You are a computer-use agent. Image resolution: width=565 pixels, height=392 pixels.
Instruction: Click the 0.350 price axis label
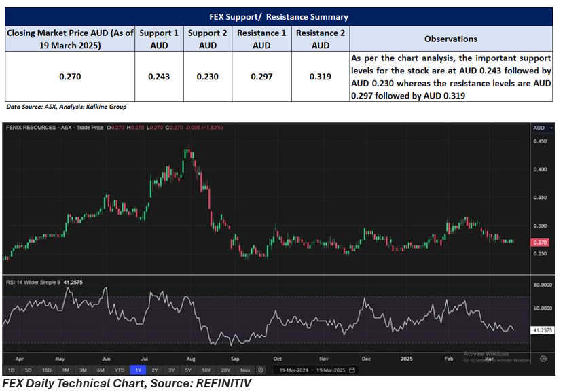tap(540, 198)
